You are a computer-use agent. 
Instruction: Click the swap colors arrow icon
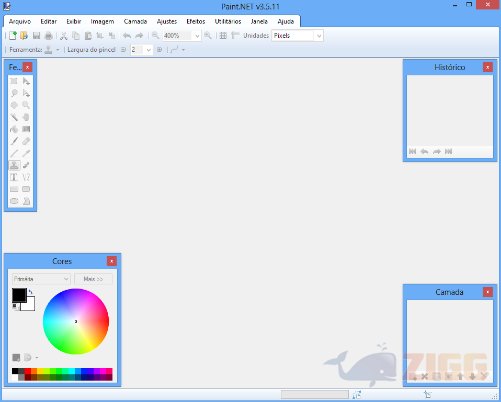coord(31,292)
